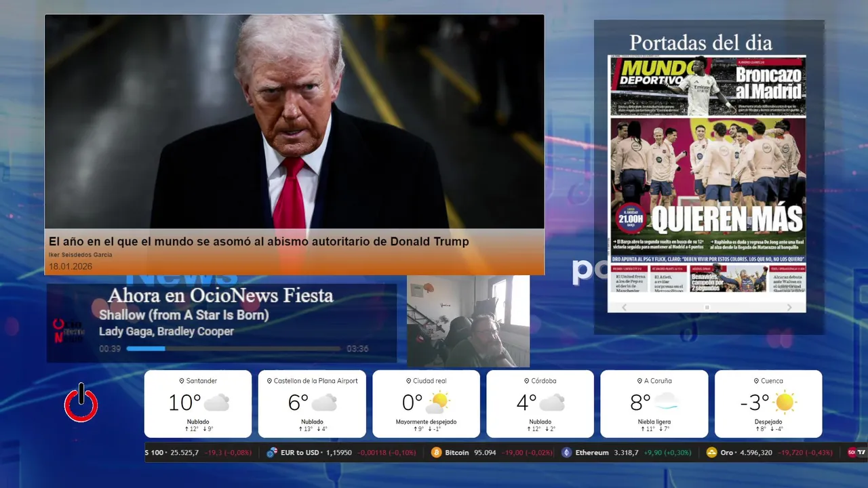The image size is (868, 488).
Task: Seek the Shallow song progress bar
Action: pyautogui.click(x=233, y=348)
